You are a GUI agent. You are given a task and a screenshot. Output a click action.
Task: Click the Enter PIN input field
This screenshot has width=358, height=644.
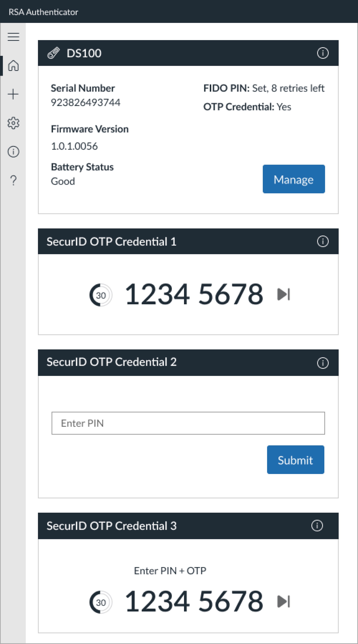188,423
